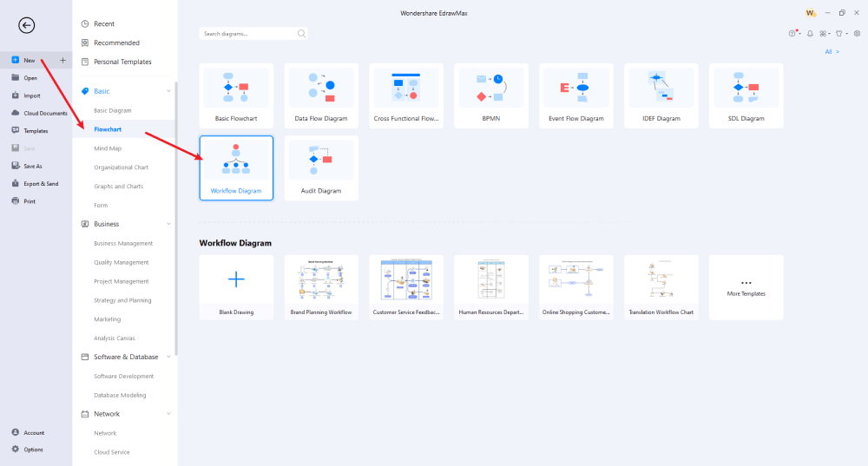868x466 pixels.
Task: Select Project Management category
Action: click(x=122, y=281)
